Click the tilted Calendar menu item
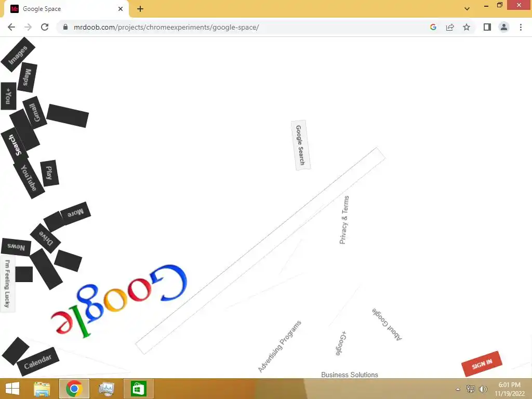The width and height of the screenshot is (532, 399). [x=38, y=362]
